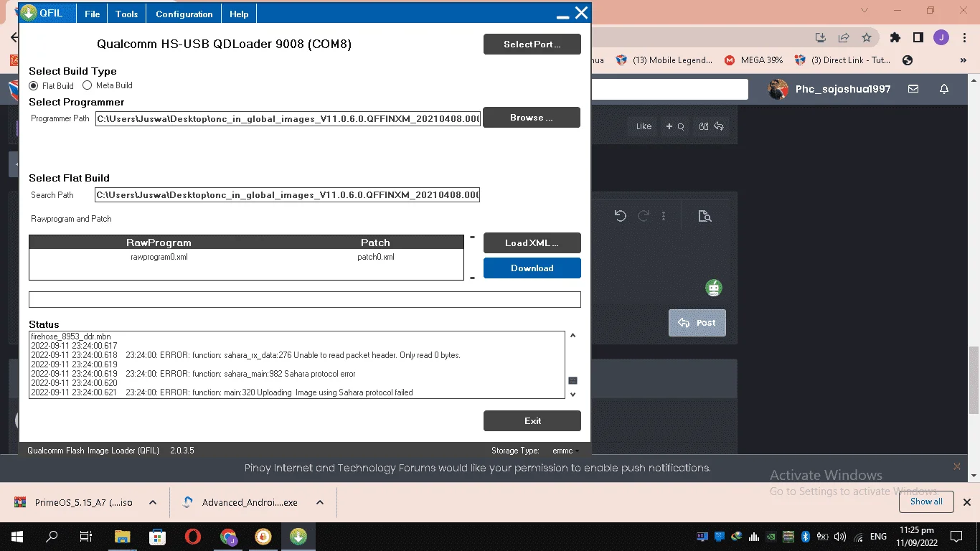The height and width of the screenshot is (551, 980).
Task: Open the Storage Type emmc dropdown
Action: (x=565, y=451)
